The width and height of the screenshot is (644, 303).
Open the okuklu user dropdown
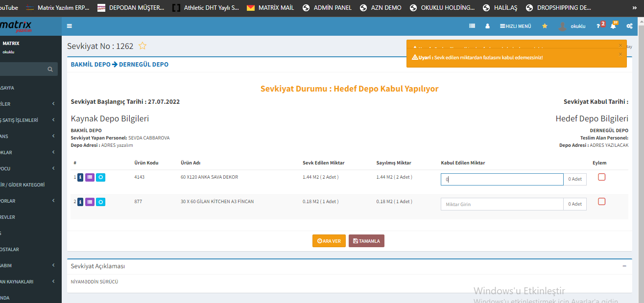coord(572,26)
